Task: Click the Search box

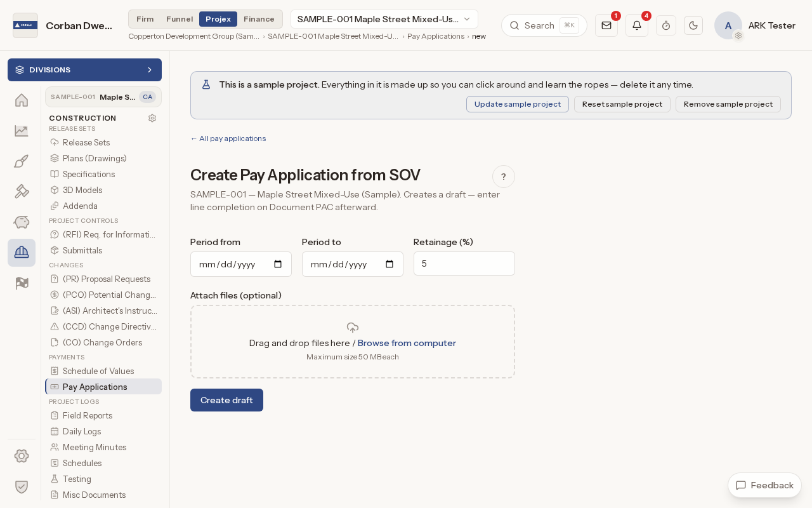Action: tap(544, 25)
